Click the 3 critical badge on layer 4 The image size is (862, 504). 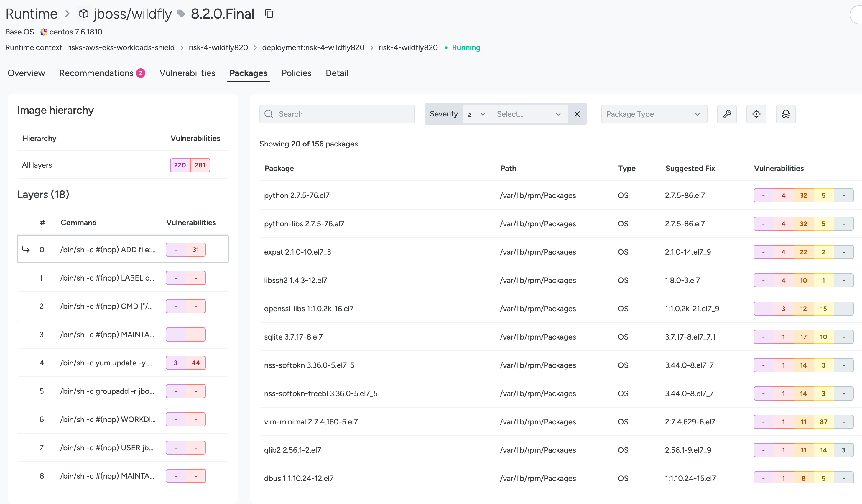coord(176,363)
